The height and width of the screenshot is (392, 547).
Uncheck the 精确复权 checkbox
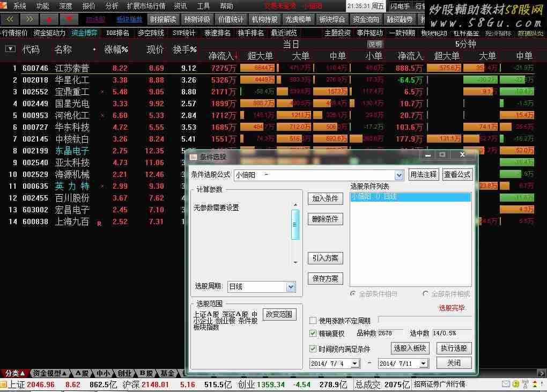point(313,334)
